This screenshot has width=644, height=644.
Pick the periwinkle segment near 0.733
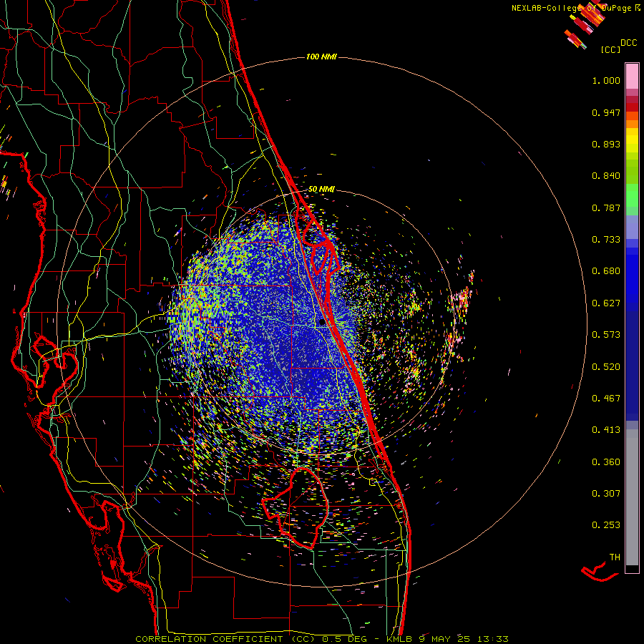pos(632,227)
